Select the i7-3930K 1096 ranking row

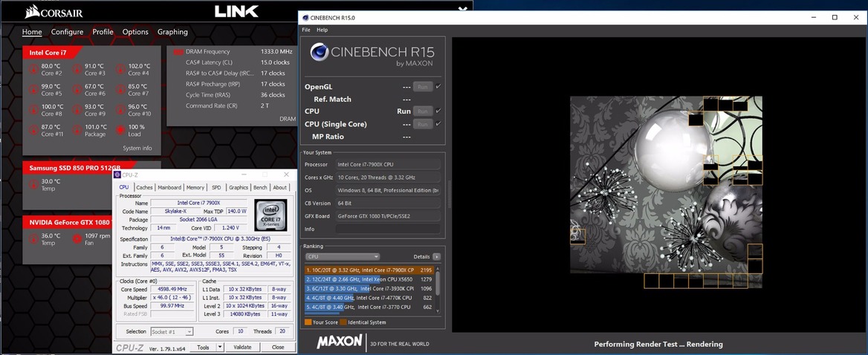tap(369, 289)
